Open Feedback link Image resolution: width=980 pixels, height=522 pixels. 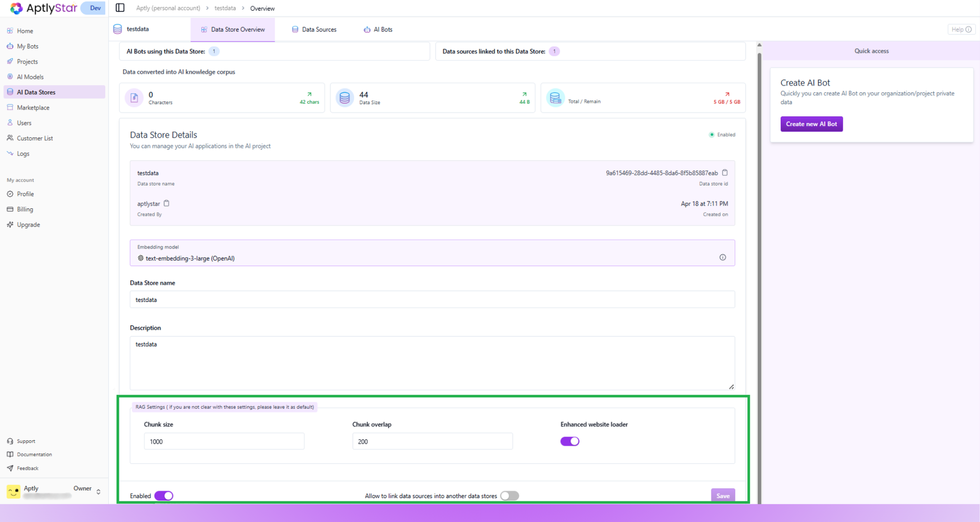point(27,468)
